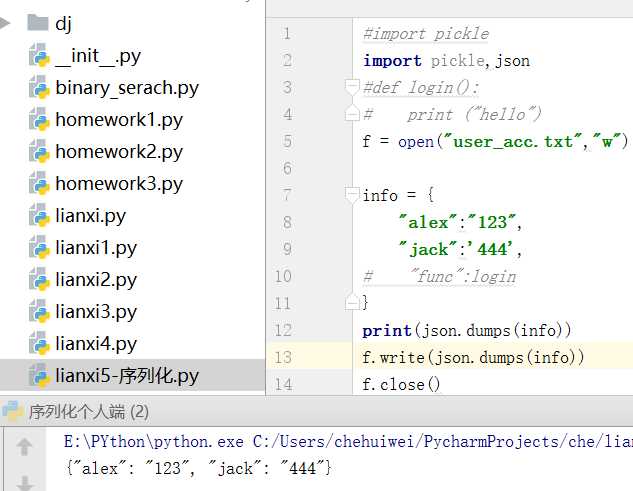
Task: Click the 'import' keyword on line 2
Action: pos(392,61)
